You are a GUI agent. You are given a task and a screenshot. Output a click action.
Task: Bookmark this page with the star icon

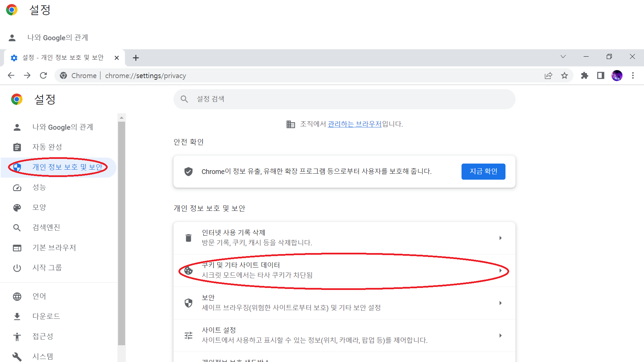(565, 76)
